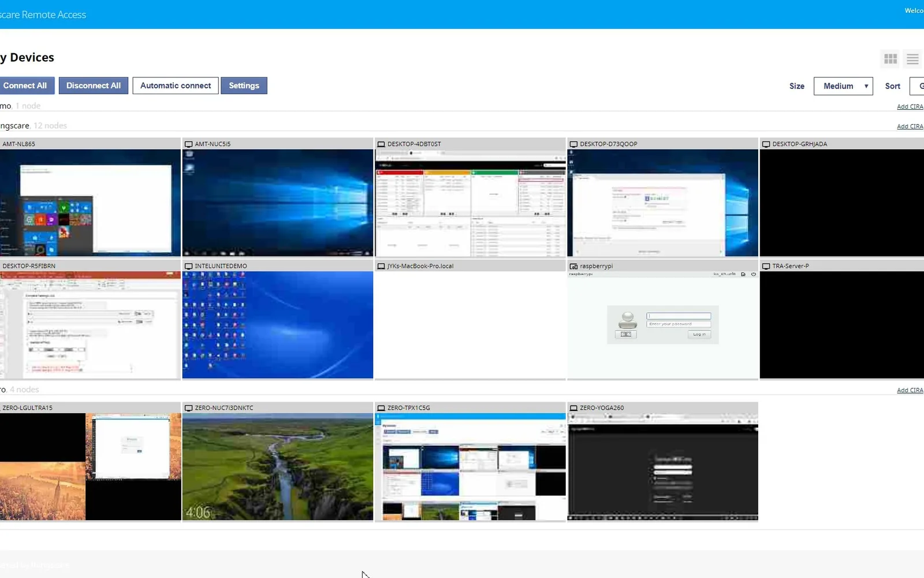Screen dimensions: 924x578
Task: Click Add CIRA link in the 1 node row
Action: click(910, 106)
